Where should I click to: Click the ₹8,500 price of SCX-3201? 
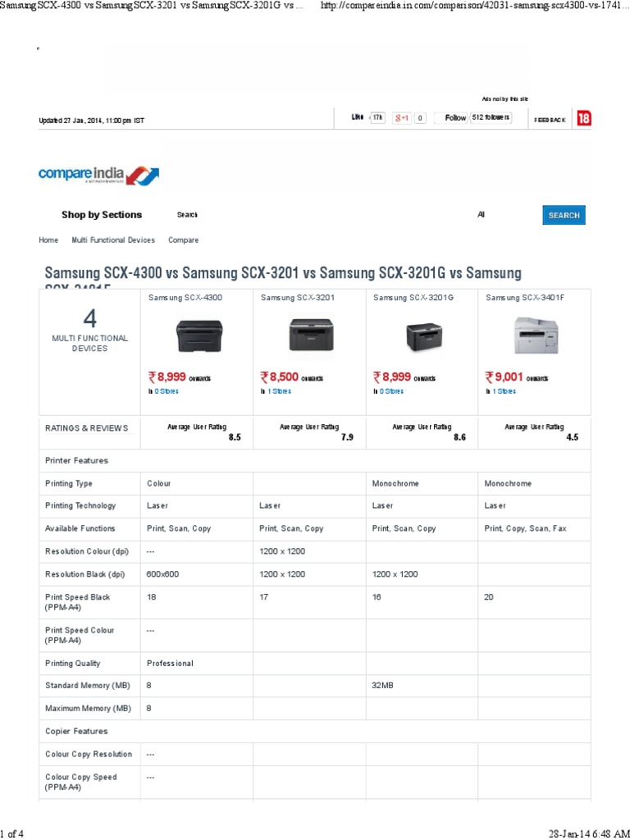tap(279, 377)
